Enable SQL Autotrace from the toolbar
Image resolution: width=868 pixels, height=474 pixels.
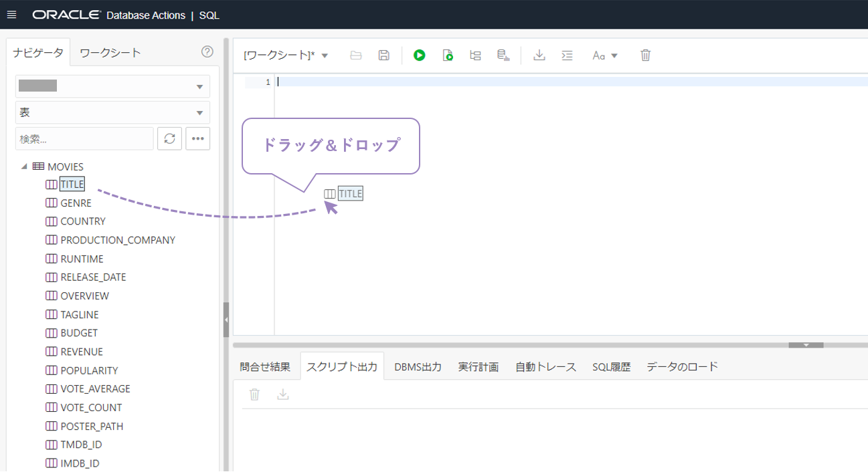(x=503, y=55)
